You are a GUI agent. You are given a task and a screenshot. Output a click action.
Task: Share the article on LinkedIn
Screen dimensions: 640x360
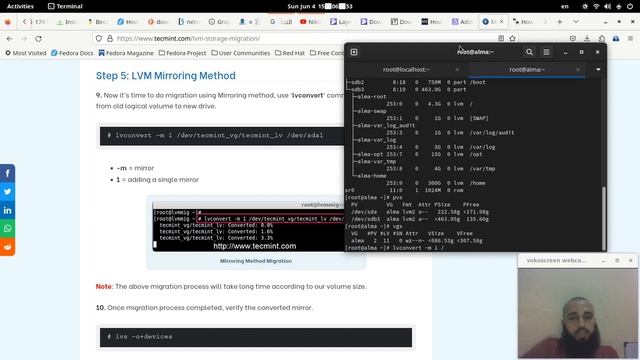[x=7, y=210]
